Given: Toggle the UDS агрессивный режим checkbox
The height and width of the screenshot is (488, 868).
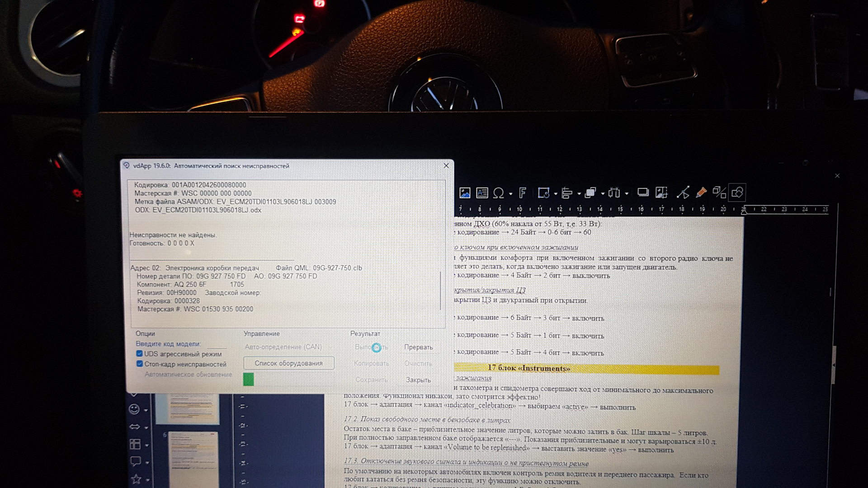Looking at the screenshot, I should pos(139,354).
